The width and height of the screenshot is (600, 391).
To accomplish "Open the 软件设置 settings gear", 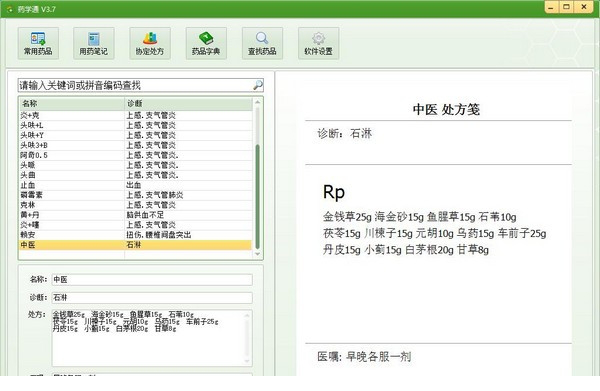I will coord(318,43).
